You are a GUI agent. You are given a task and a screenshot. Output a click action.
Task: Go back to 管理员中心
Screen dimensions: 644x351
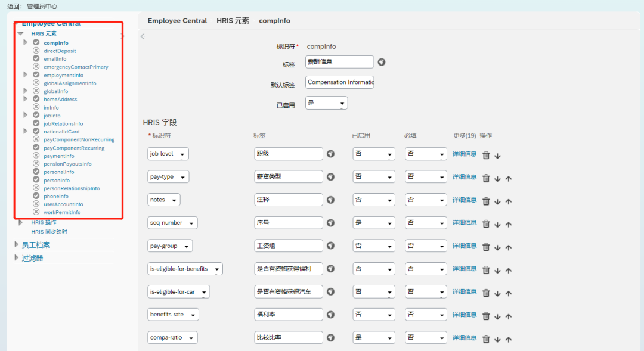point(42,6)
